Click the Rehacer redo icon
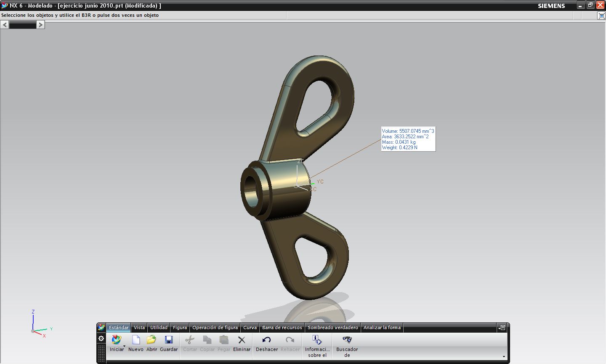This screenshot has width=606, height=364. pos(290,340)
